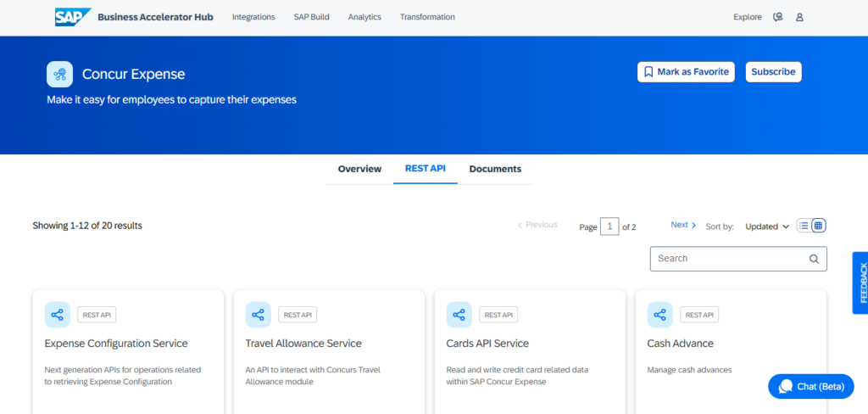Open Expense Configuration Service card title
Viewport: 868px width, 414px height.
tap(116, 344)
